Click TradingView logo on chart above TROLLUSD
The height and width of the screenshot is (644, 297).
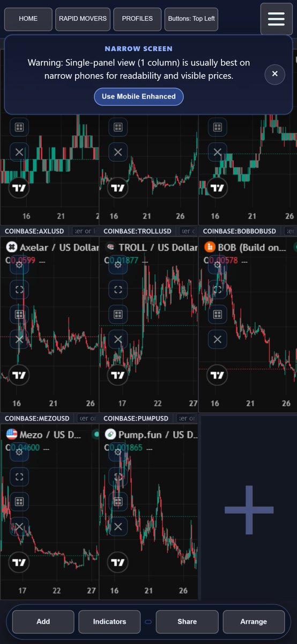[x=118, y=188]
